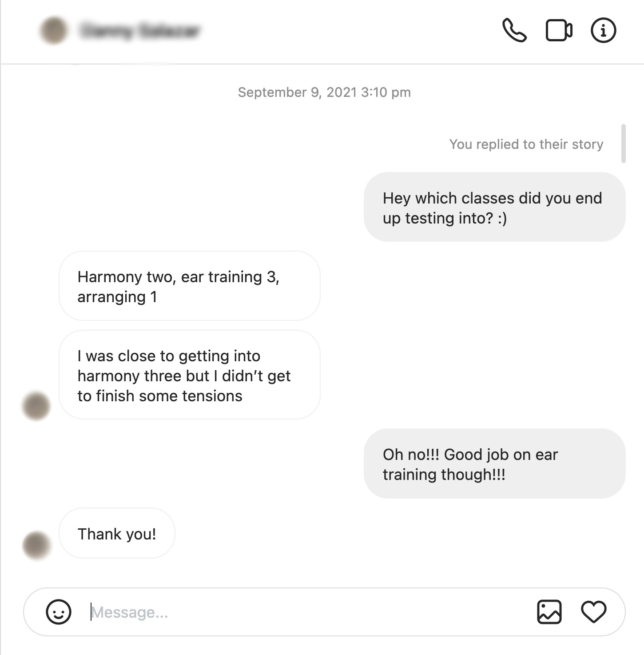Open the blurred contact name in header
The height and width of the screenshot is (655, 644).
[139, 31]
